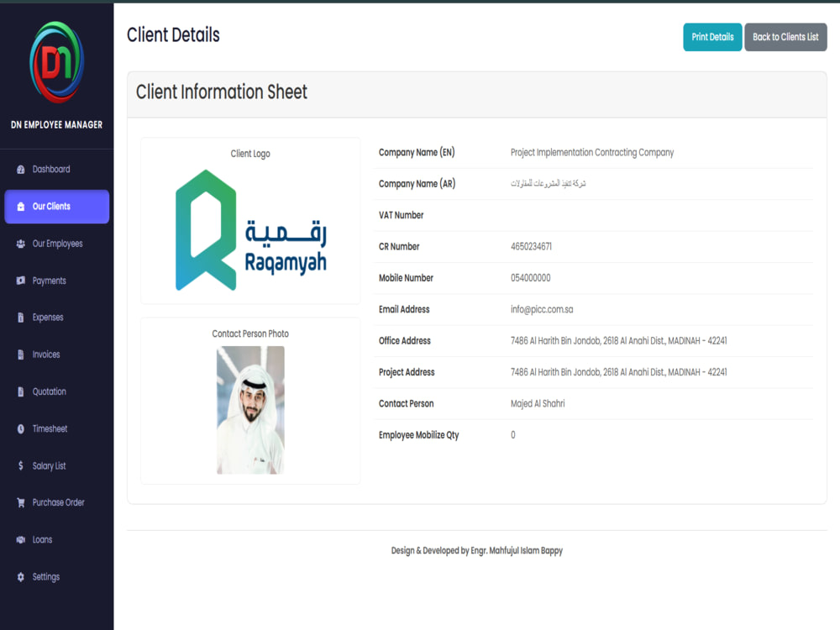The image size is (840, 630).
Task: Open Settings from the sidebar
Action: [x=57, y=577]
